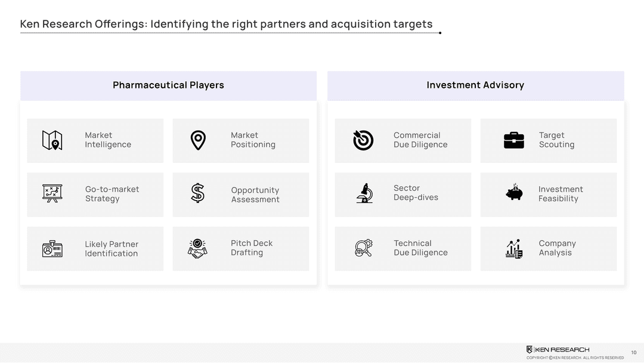
Task: Click the Technical Due Diligence magnifier icon
Action: coord(364,248)
